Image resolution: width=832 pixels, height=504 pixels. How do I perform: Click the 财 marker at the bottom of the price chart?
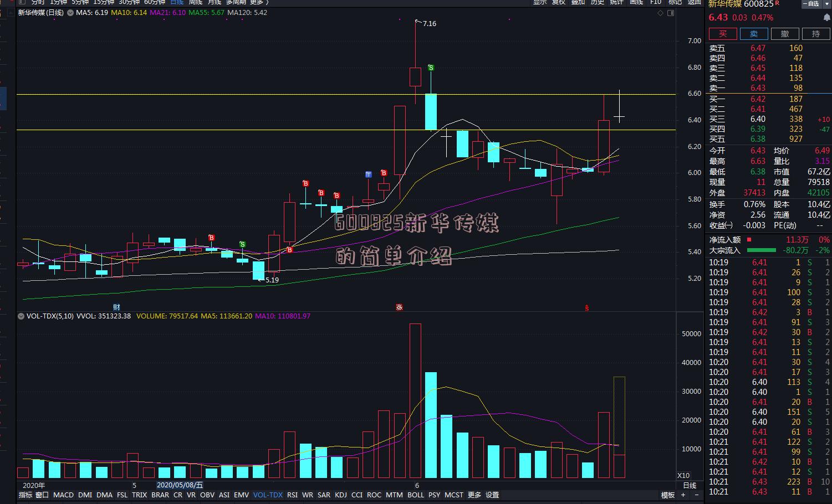pyautogui.click(x=116, y=307)
